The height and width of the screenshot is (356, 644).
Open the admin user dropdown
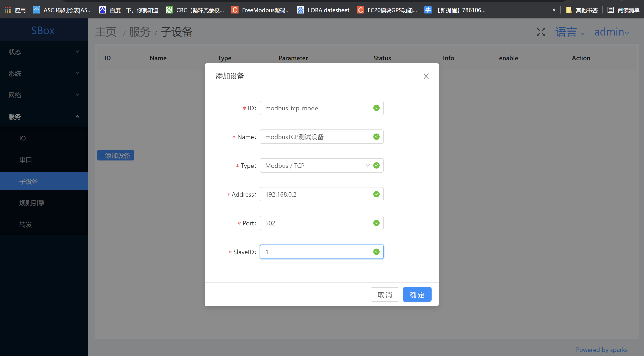612,32
